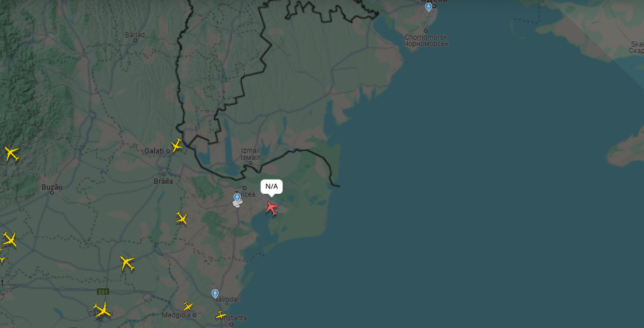This screenshot has width=644, height=328.
Task: Select the small yellow aircraft over Constanța
Action: tap(221, 315)
